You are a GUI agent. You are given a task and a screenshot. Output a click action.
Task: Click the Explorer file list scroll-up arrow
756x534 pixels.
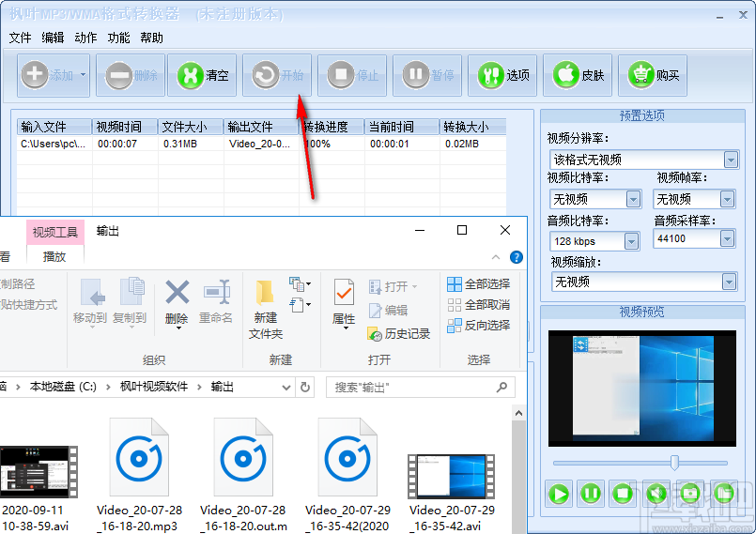(518, 413)
